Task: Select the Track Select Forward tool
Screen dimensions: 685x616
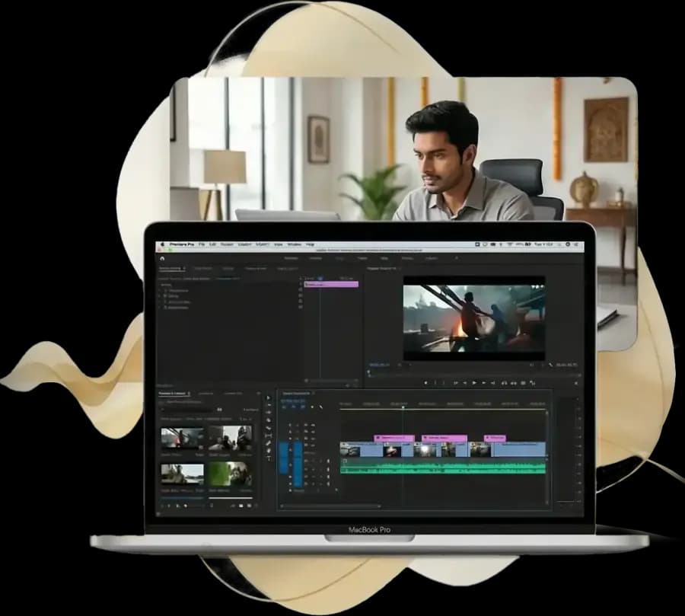Action: click(269, 405)
